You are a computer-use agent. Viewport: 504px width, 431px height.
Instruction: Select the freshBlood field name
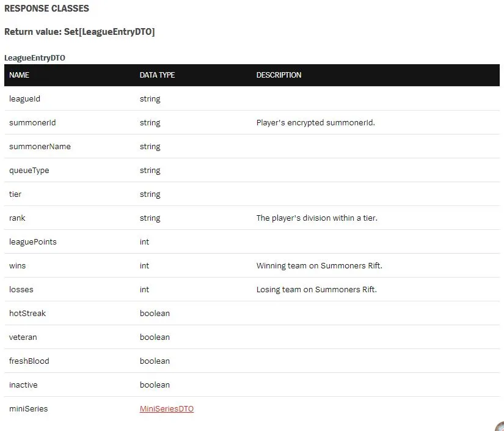pyautogui.click(x=29, y=361)
